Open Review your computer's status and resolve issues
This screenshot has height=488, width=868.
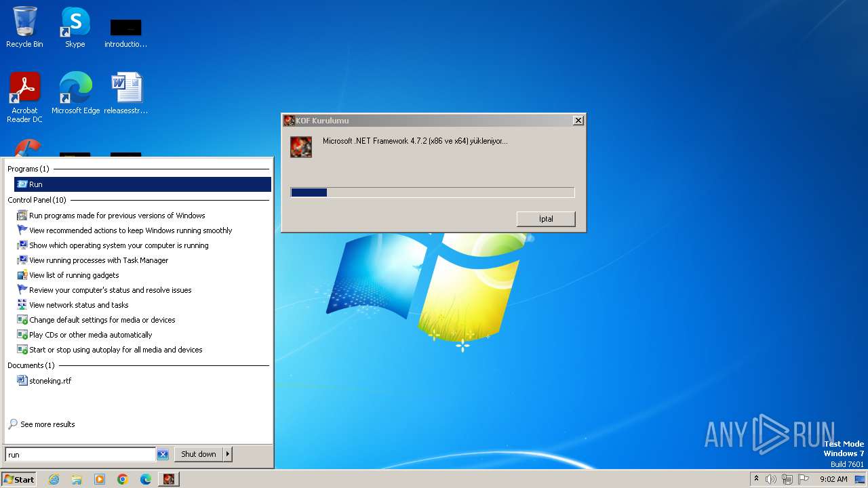[x=104, y=290]
